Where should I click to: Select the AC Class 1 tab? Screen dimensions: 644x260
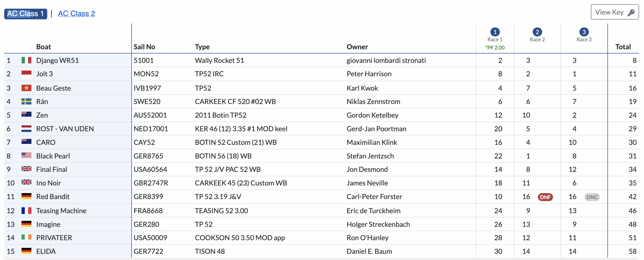point(26,14)
